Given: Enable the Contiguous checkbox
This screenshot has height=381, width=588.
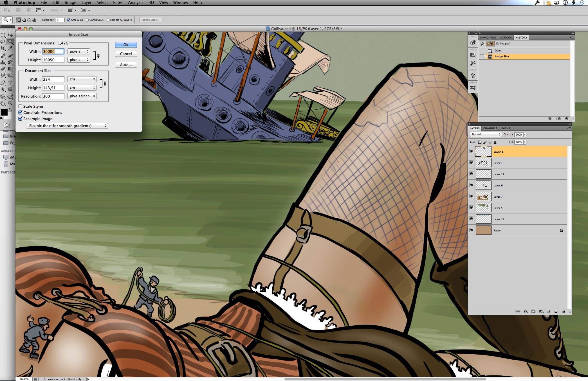Looking at the screenshot, I should [x=87, y=20].
